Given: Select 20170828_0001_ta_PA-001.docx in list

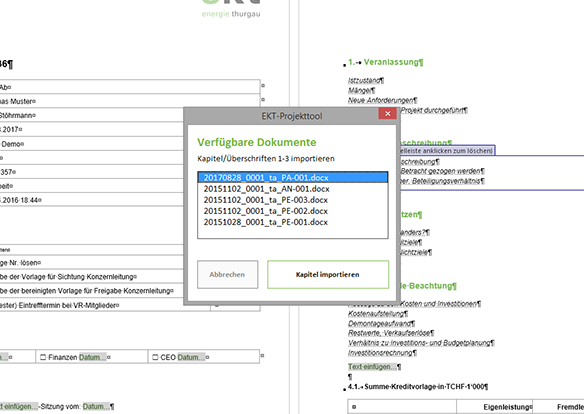Looking at the screenshot, I should (x=293, y=178).
